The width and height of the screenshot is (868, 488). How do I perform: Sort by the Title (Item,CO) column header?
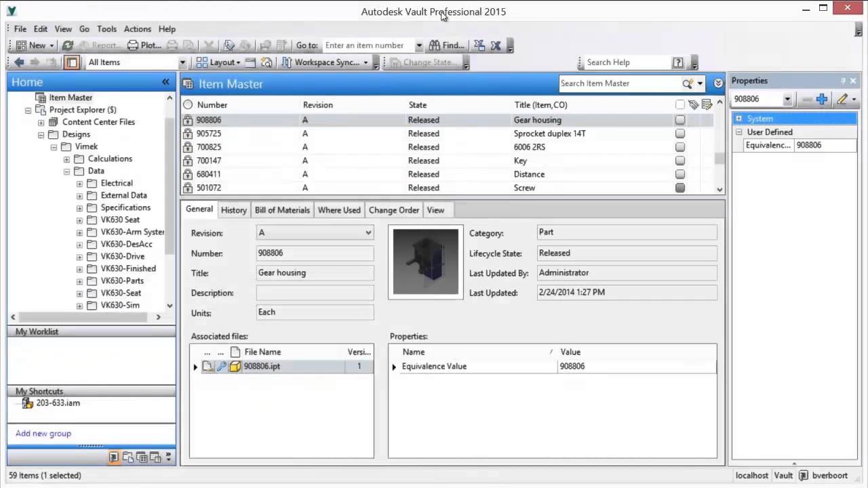point(540,105)
